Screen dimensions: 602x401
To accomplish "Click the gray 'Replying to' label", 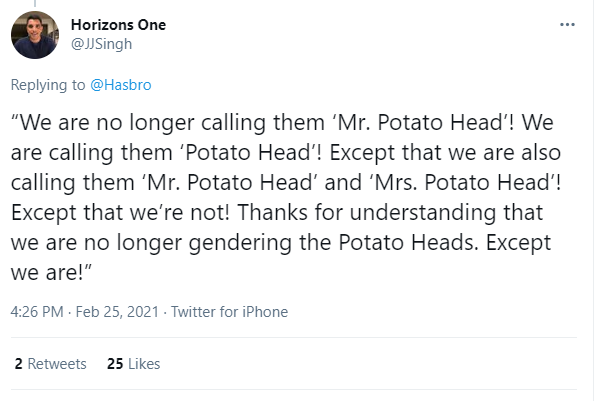I will 48,85.
